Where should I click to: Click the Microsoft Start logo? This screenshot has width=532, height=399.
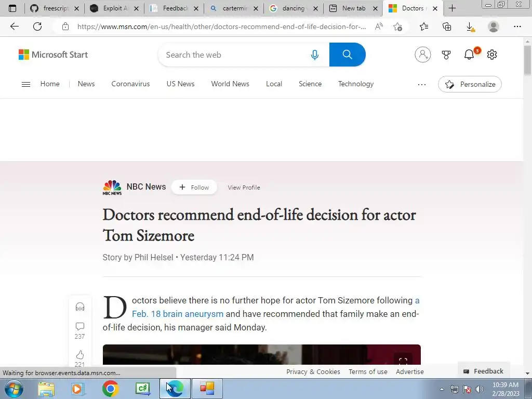click(x=54, y=55)
